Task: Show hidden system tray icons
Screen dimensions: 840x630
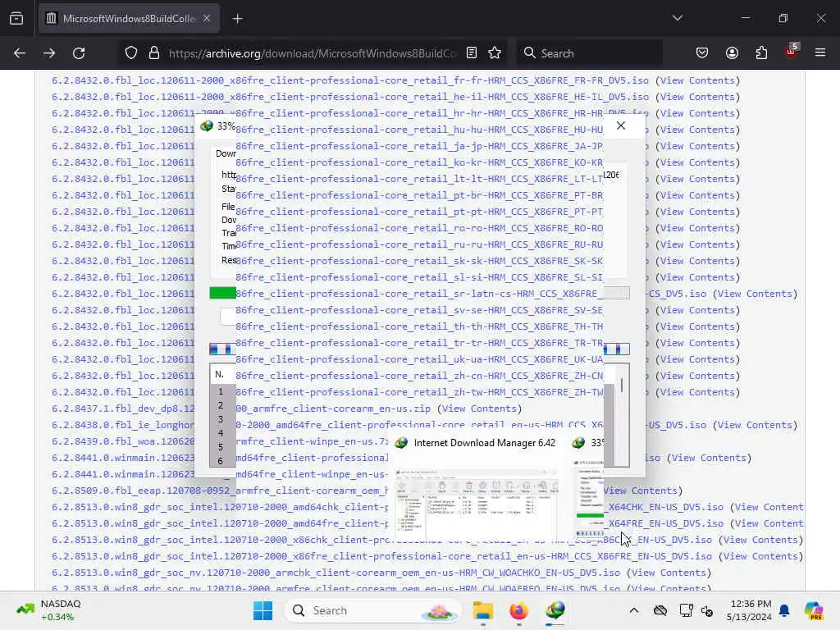Action: coord(634,610)
